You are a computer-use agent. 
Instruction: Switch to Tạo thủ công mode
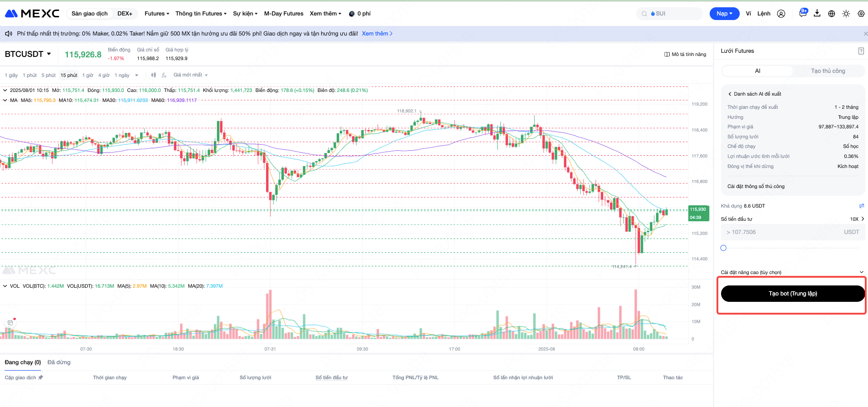[x=828, y=71]
